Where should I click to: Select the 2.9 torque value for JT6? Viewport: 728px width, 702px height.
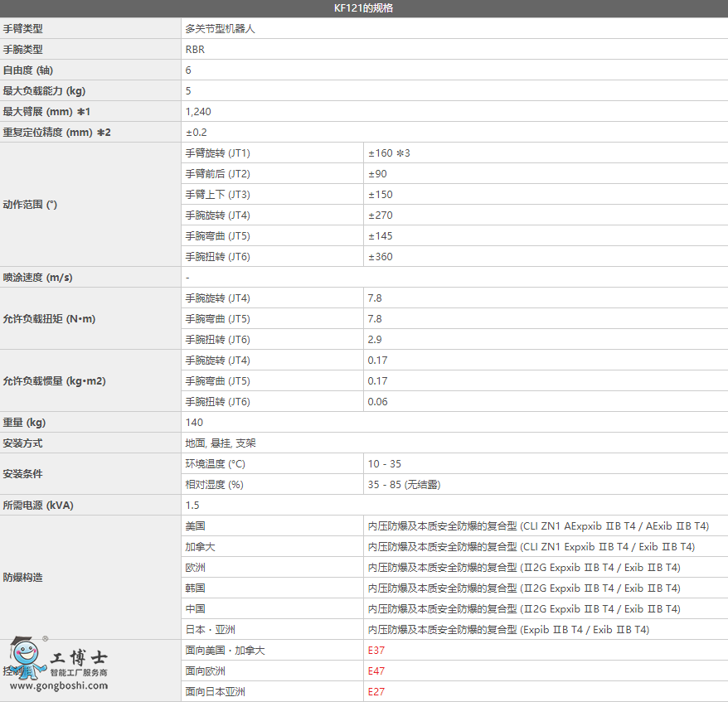click(x=375, y=340)
